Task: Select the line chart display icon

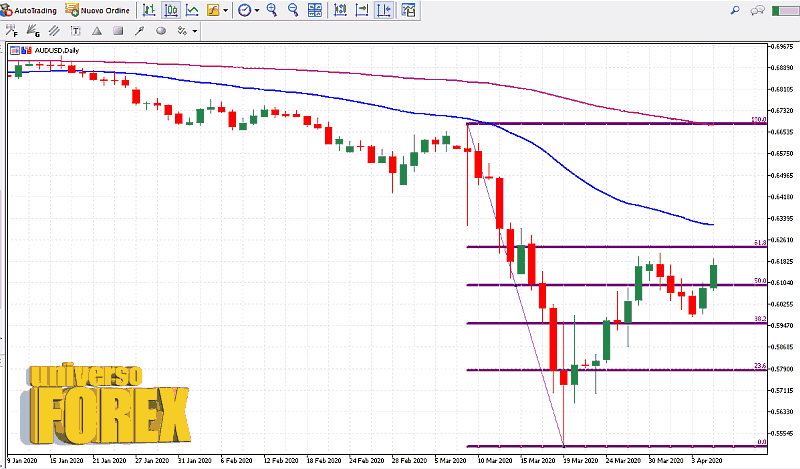Action: (x=191, y=10)
